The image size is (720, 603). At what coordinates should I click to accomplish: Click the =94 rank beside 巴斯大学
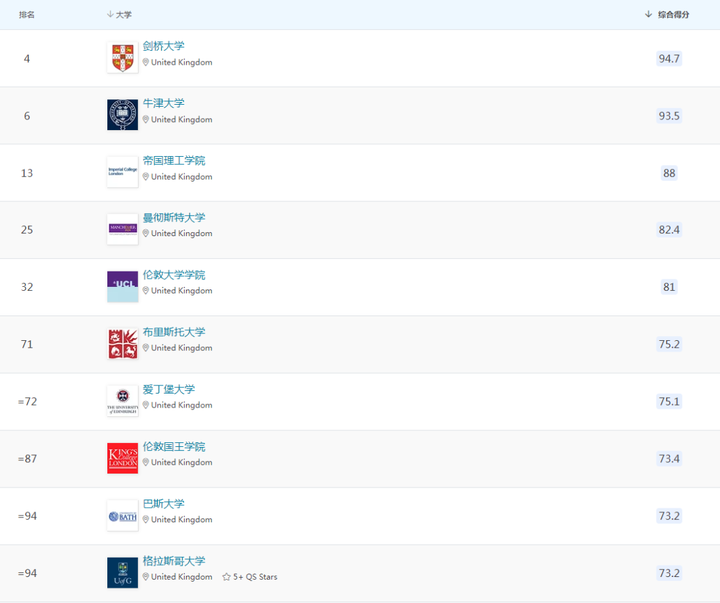(x=27, y=516)
